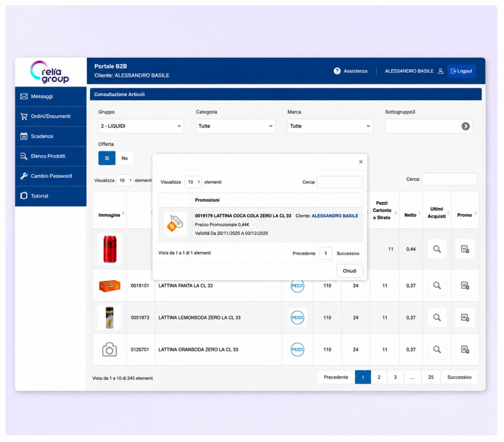Expand the Marca dropdown
Screen dimensions: 504x442
[x=330, y=126]
